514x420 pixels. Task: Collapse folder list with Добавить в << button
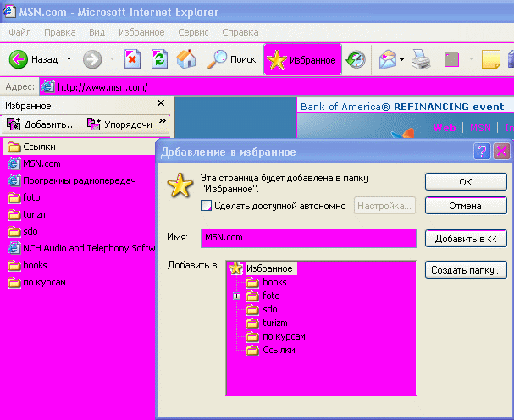465,239
